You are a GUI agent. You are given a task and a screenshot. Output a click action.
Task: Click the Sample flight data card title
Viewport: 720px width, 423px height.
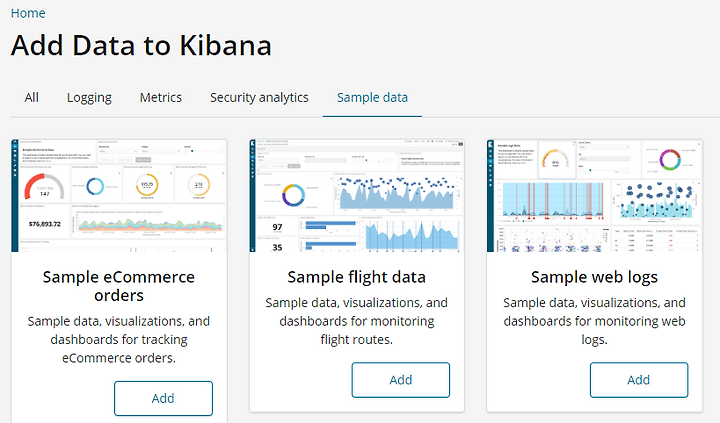click(x=357, y=277)
